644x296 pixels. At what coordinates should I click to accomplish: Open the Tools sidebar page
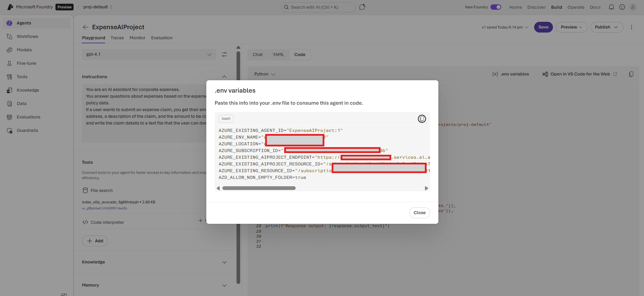click(x=37, y=77)
